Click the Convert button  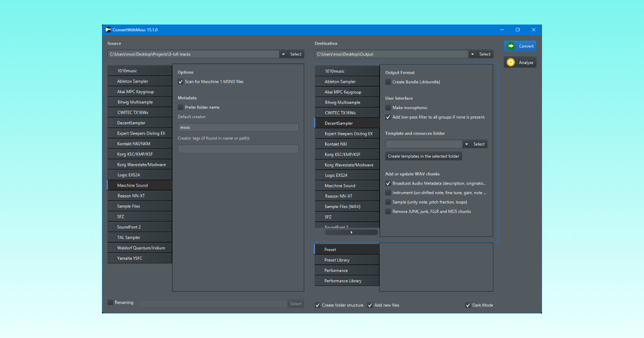pos(520,46)
